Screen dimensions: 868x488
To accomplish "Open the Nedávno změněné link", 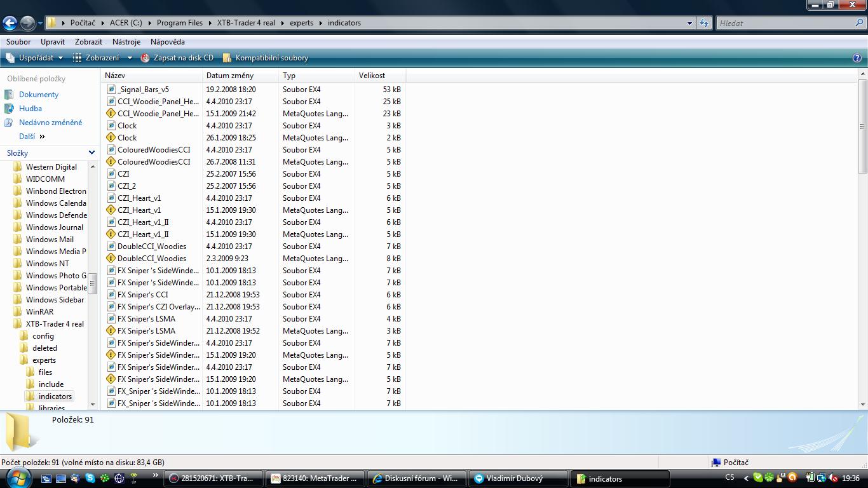I will (50, 123).
